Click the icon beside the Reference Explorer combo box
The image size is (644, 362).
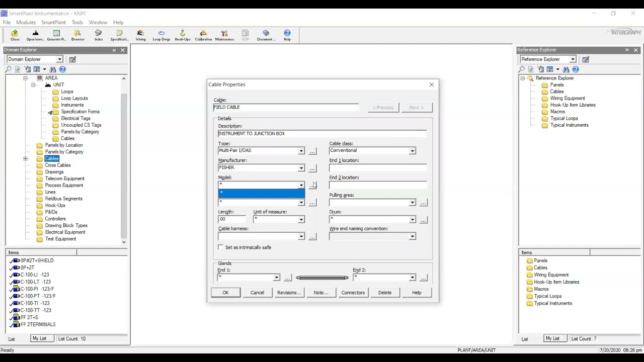(585, 59)
